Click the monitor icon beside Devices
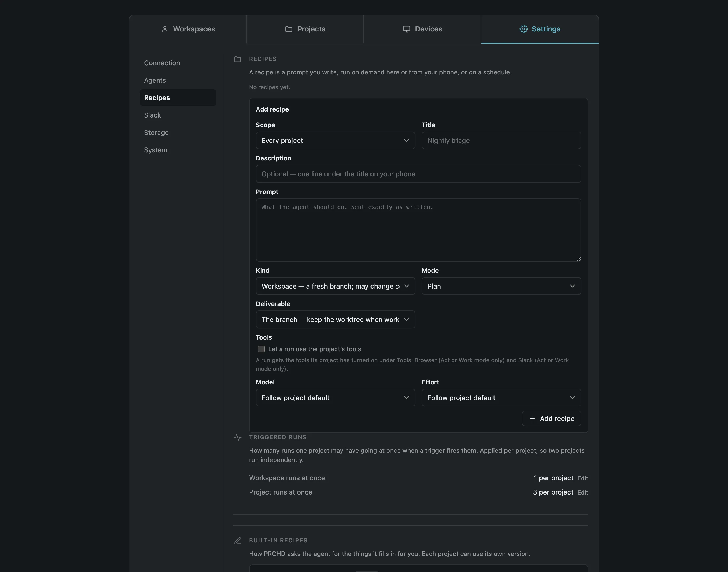 click(406, 29)
